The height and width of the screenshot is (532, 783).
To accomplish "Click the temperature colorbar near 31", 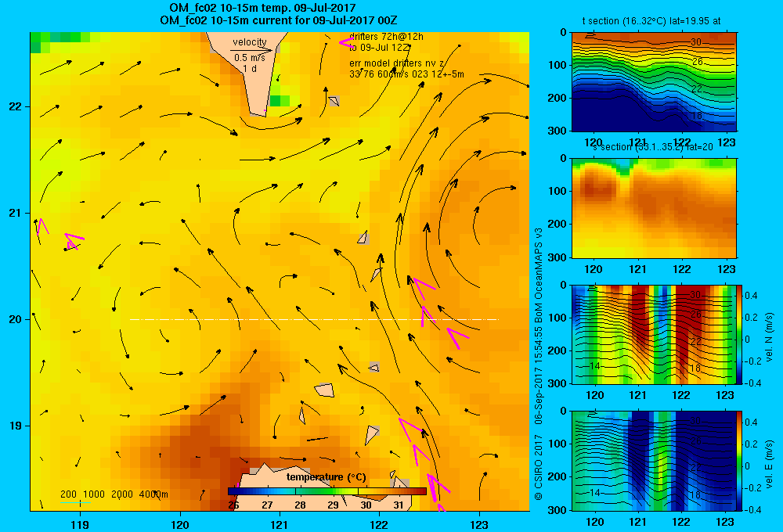I will [399, 491].
